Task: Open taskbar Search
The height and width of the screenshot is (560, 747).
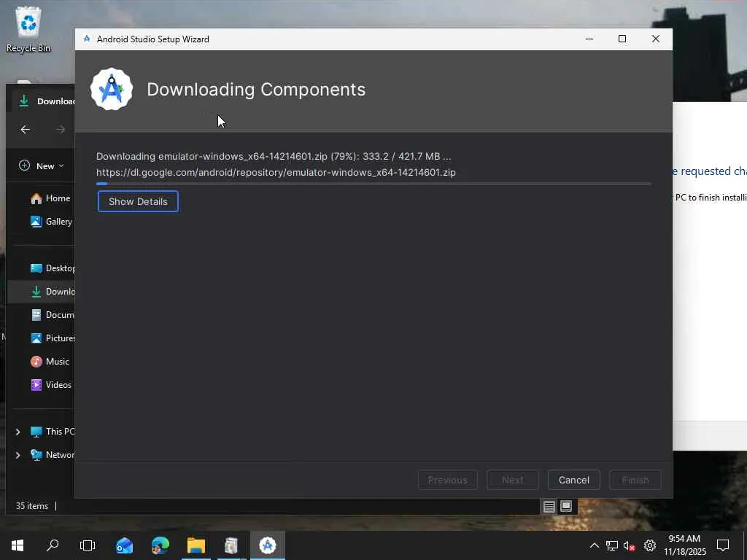Action: click(53, 545)
